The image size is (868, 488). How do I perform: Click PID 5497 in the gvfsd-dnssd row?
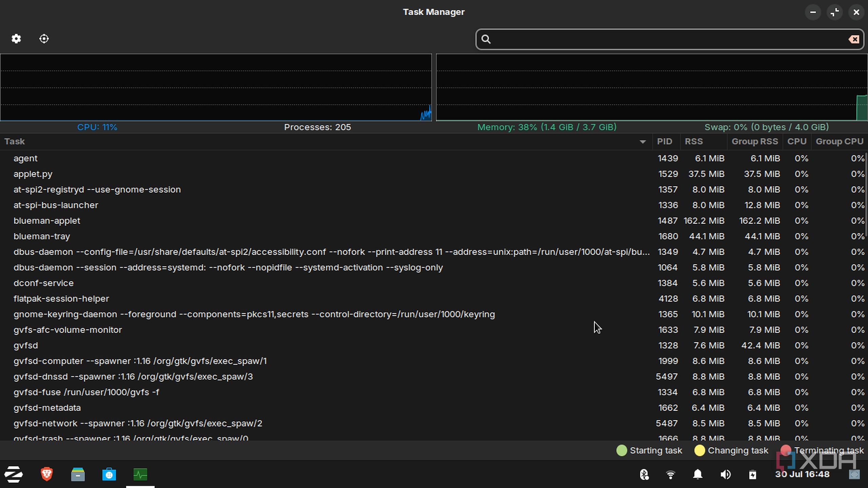point(667,377)
